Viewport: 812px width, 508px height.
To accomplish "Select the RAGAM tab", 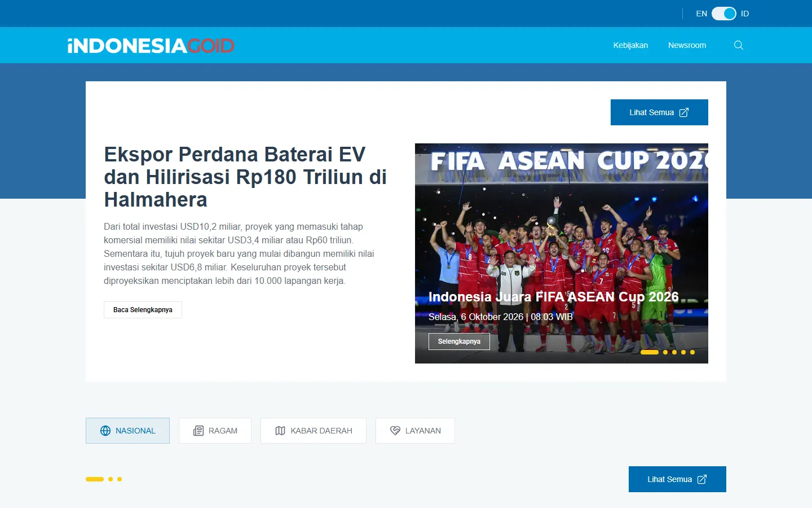I will coord(215,431).
